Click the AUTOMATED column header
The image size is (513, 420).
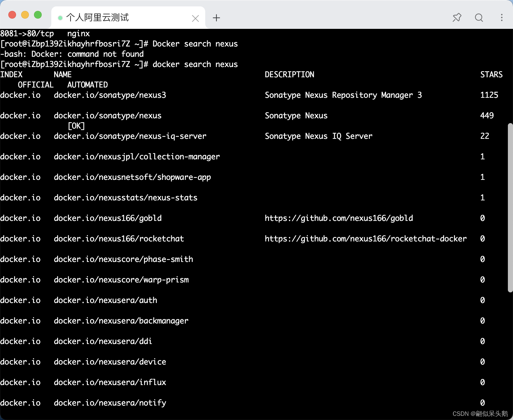(x=88, y=85)
